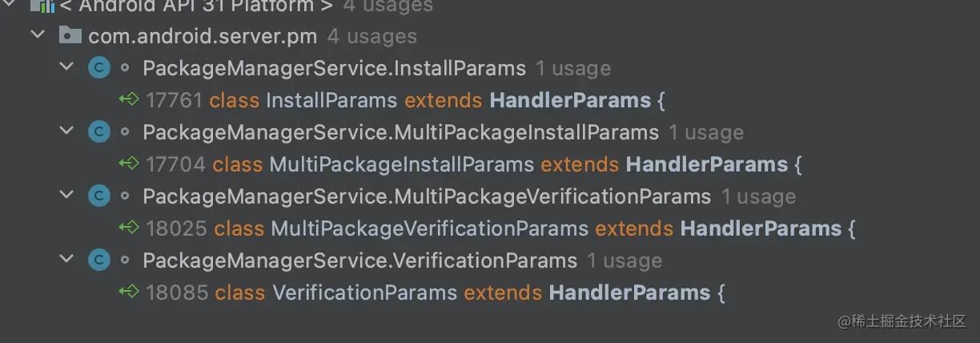Collapse the com.android.server.pm package node
This screenshot has width=980, height=343.
[37, 36]
